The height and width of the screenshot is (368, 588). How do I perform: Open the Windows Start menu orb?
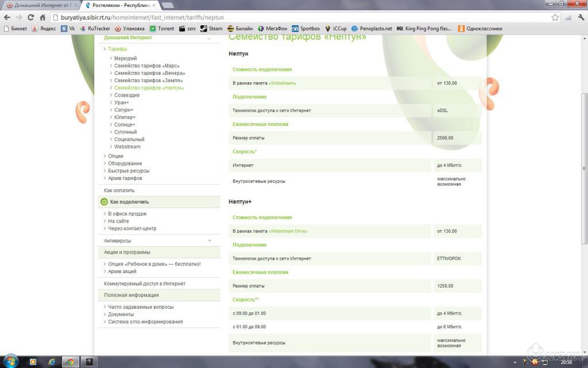pos(10,361)
